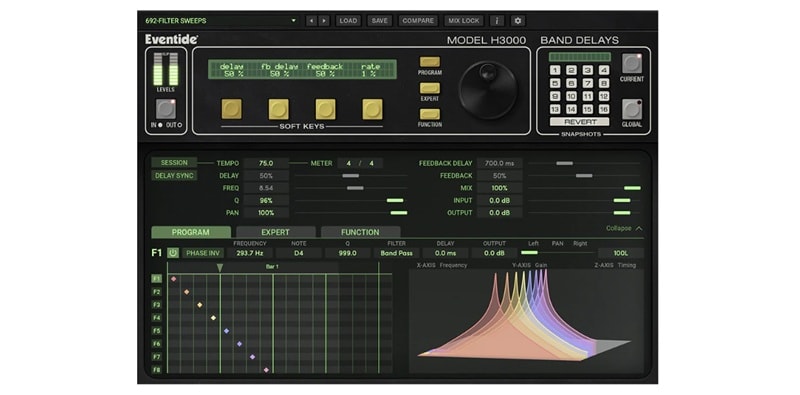Adjust the PAN slider at 100%
Viewport: 800px width, 395px height.
pos(398,213)
